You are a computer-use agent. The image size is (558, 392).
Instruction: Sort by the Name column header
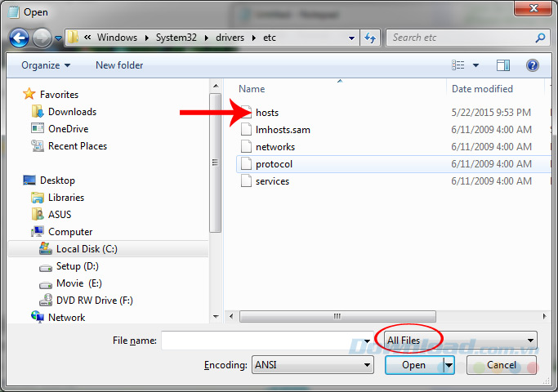(252, 89)
